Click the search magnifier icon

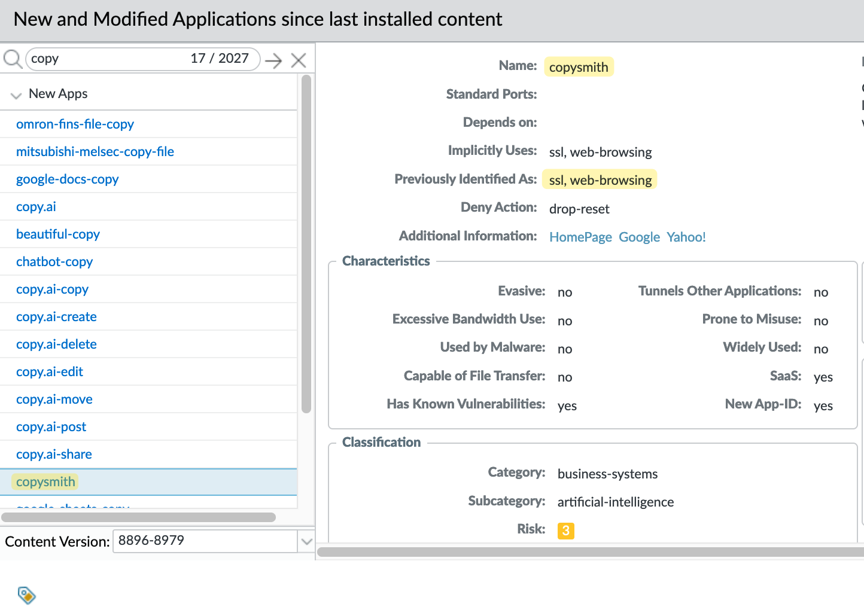coord(13,59)
